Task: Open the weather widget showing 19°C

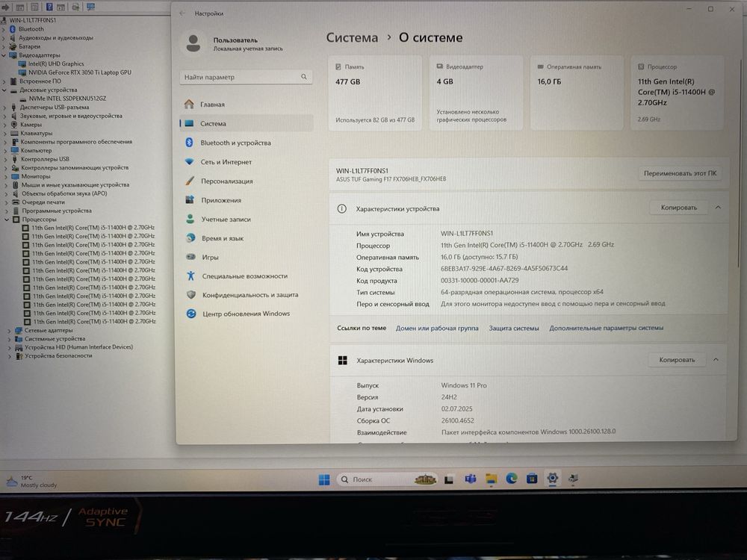Action: 31,481
